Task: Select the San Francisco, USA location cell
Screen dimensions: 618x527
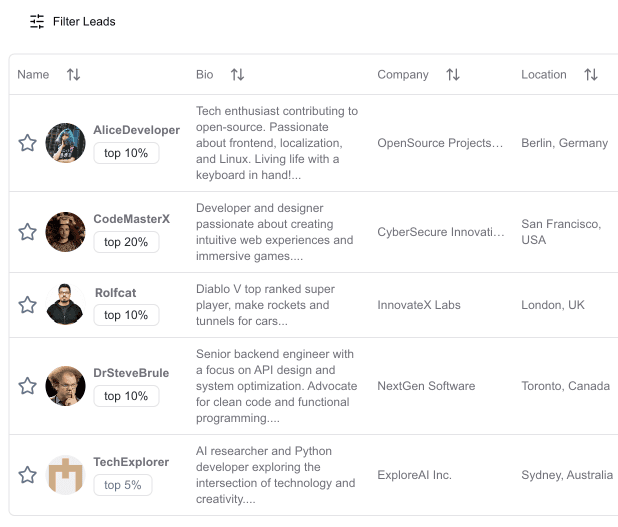Action: [x=561, y=232]
